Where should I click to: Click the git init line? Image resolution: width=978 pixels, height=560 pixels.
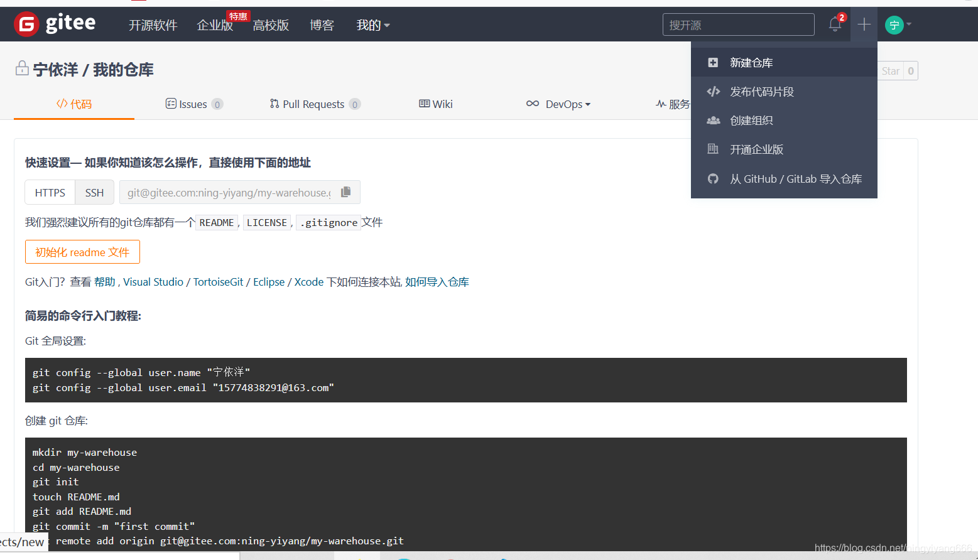click(56, 482)
